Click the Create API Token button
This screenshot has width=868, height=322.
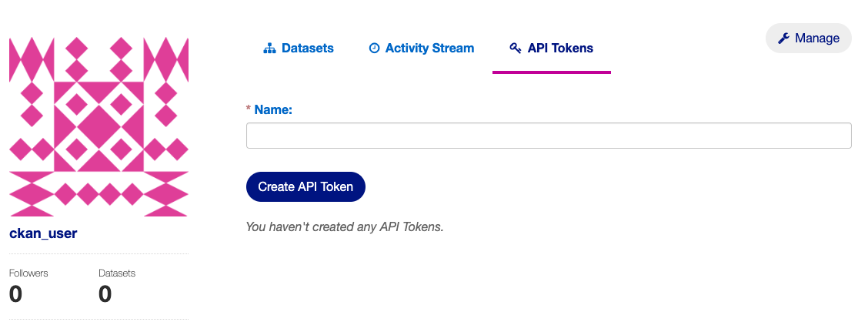[305, 186]
